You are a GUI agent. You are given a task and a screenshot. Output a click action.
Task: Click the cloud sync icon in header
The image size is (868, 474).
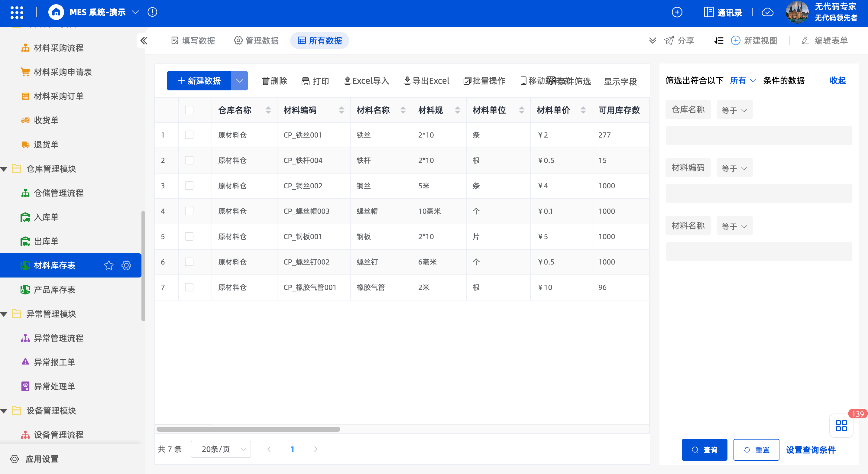pyautogui.click(x=768, y=12)
